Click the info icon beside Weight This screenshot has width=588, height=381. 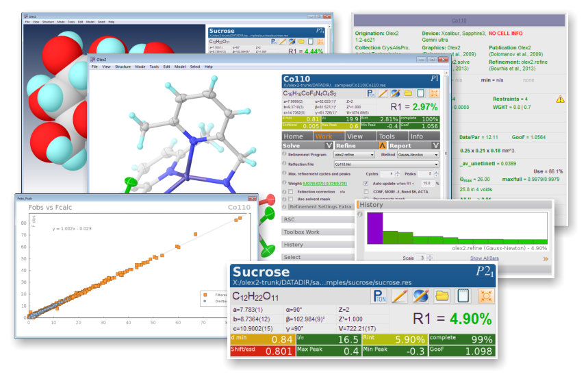pos(284,183)
